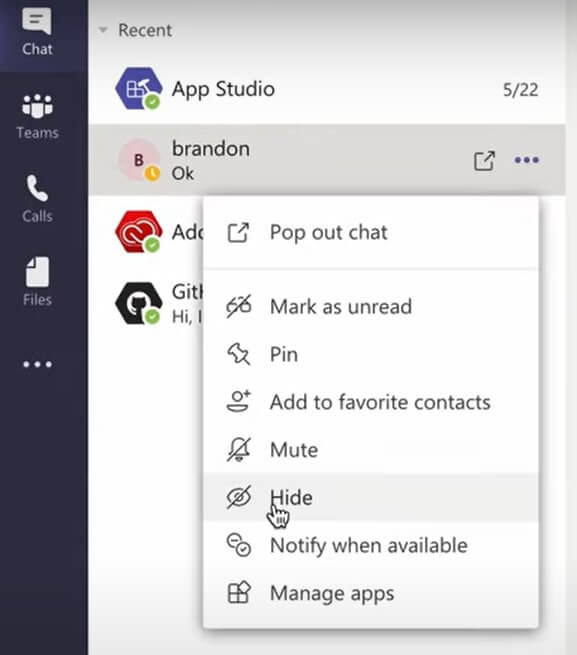Click the pop out icon in menu

(x=239, y=232)
